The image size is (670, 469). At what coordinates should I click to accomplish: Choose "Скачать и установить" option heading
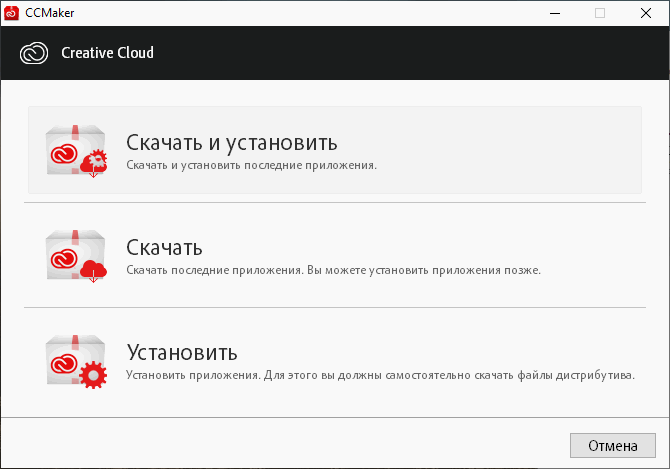[x=232, y=143]
